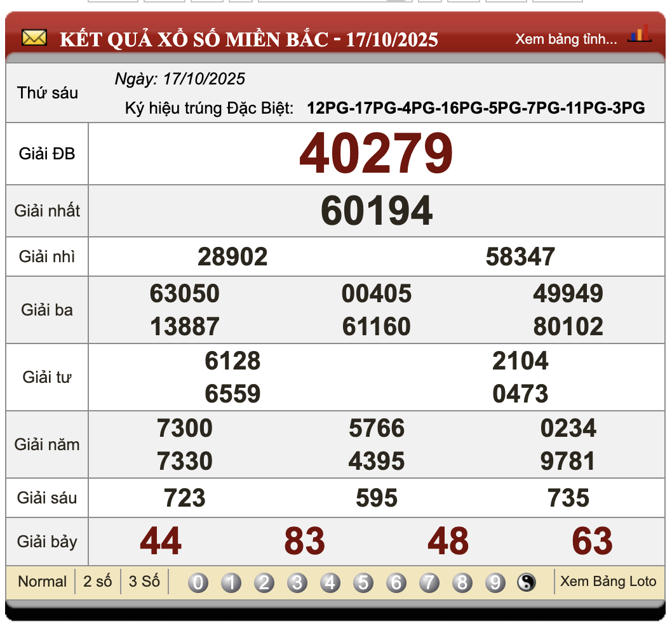
Task: Select the digit 4 filter icon
Action: [x=330, y=582]
